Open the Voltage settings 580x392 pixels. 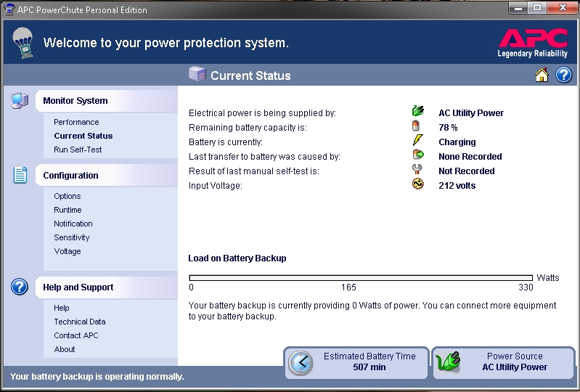68,251
